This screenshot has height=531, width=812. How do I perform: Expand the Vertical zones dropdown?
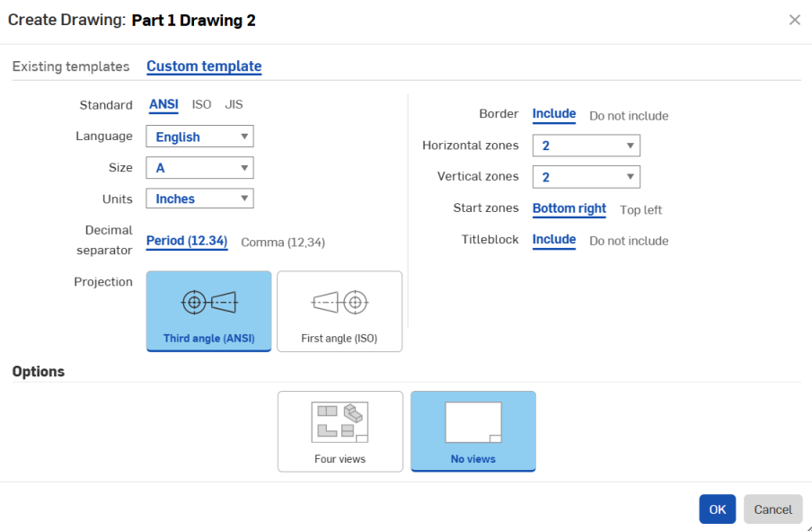click(586, 176)
